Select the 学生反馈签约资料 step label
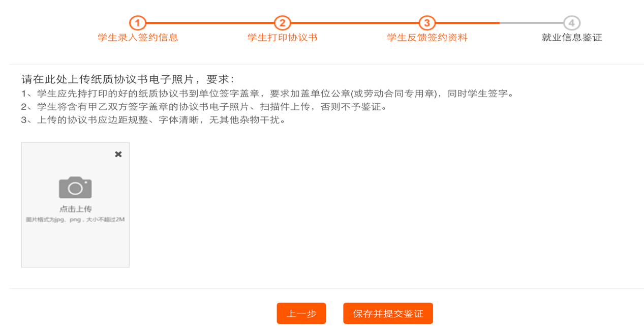The width and height of the screenshot is (644, 331). point(427,38)
